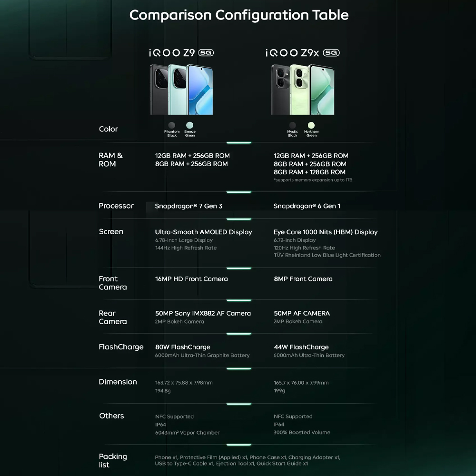Click the 5G badge beside iQOO Z9
Viewport: 476px width, 476px height.
[x=206, y=53]
